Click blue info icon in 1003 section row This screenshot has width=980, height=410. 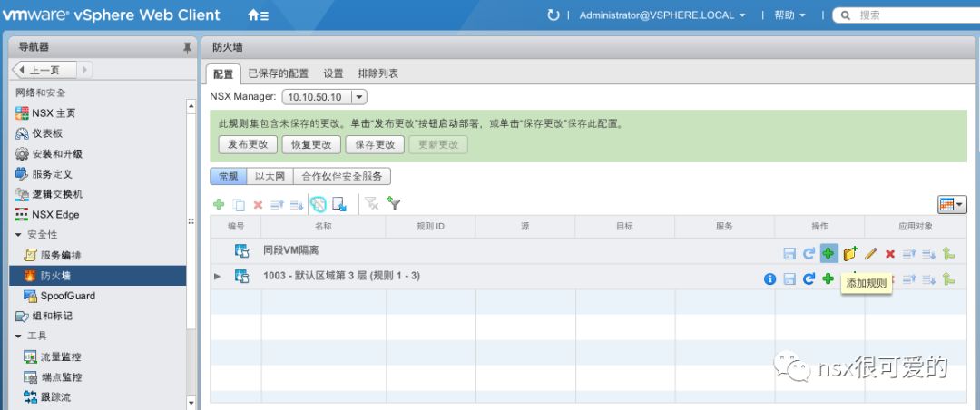point(770,279)
